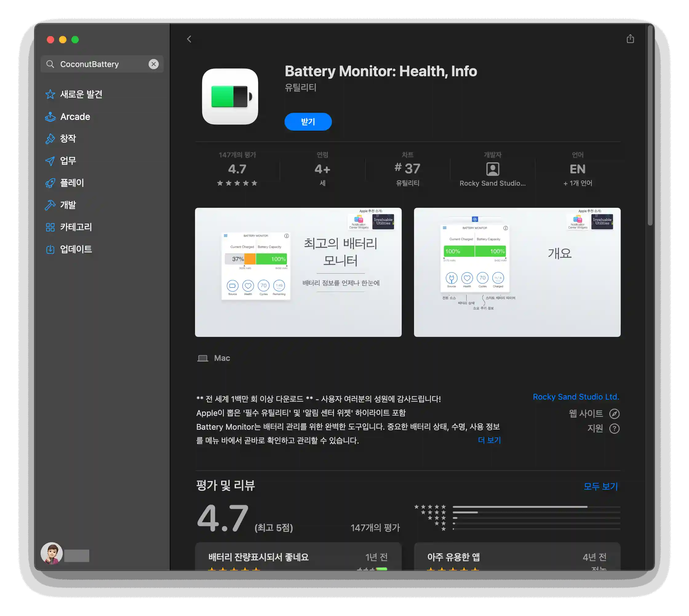Click the 창작 brush icon
This screenshot has height=616, width=689.
[x=50, y=138]
